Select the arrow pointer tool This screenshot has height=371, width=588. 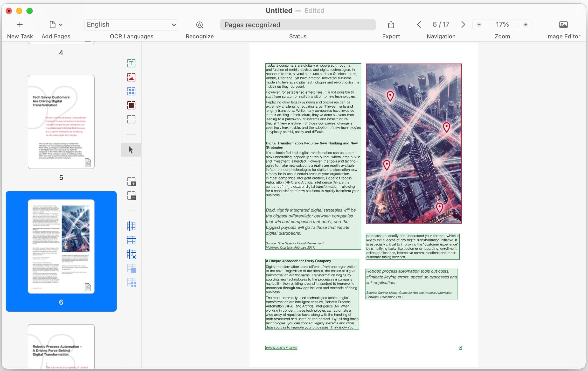coord(131,150)
